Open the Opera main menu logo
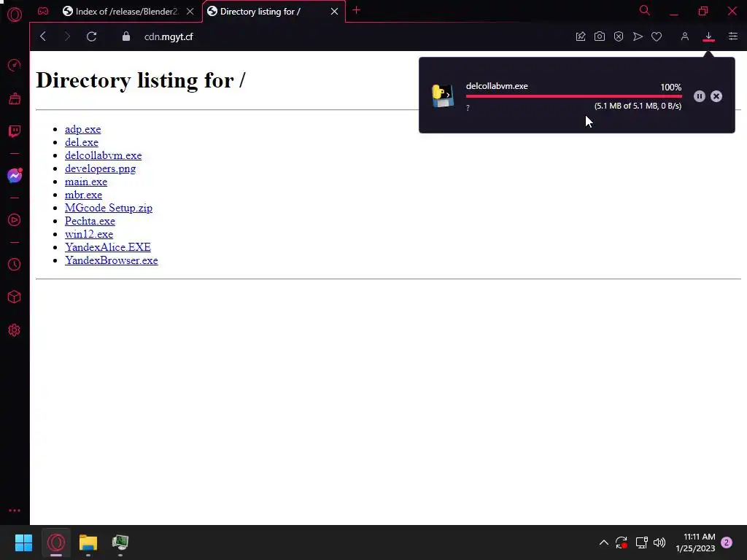 [x=15, y=15]
